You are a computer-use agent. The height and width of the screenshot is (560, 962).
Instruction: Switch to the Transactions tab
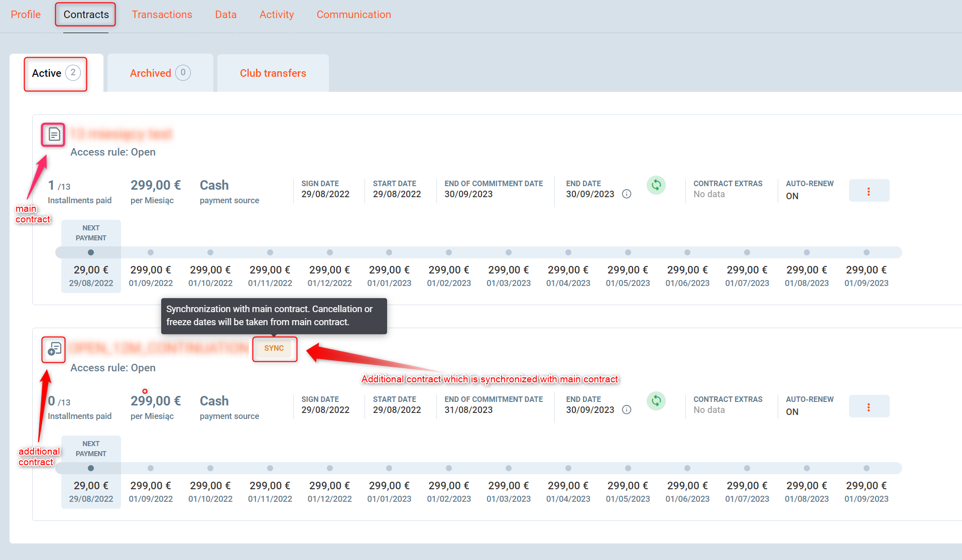click(162, 15)
